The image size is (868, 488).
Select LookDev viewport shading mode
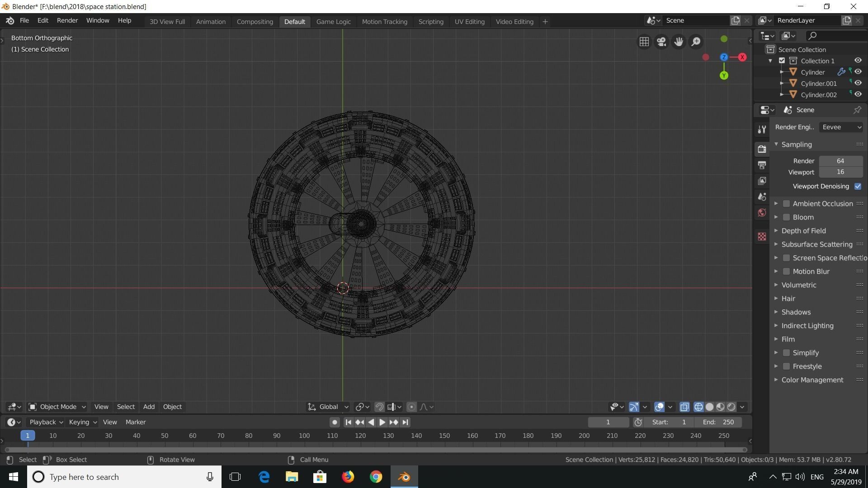[x=720, y=407]
